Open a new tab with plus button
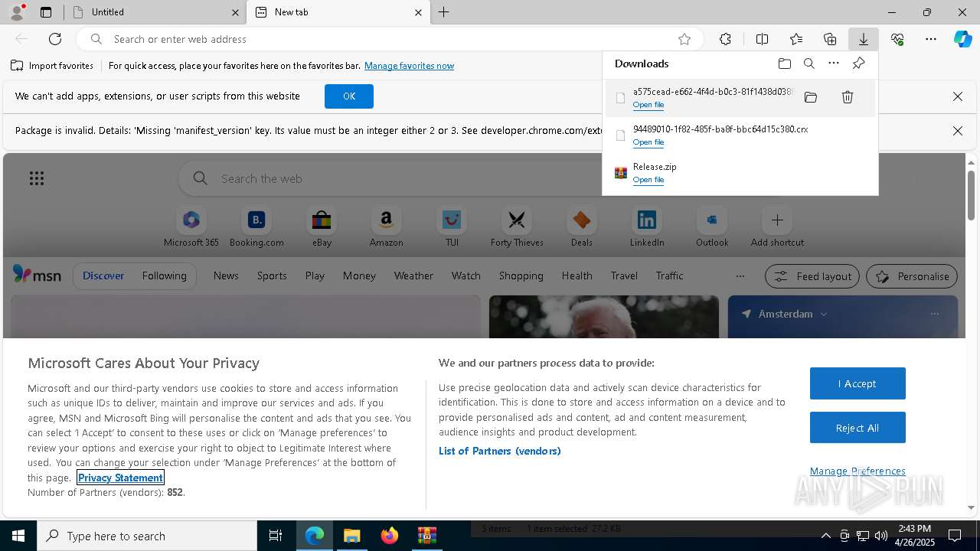This screenshot has width=980, height=551. coord(444,12)
